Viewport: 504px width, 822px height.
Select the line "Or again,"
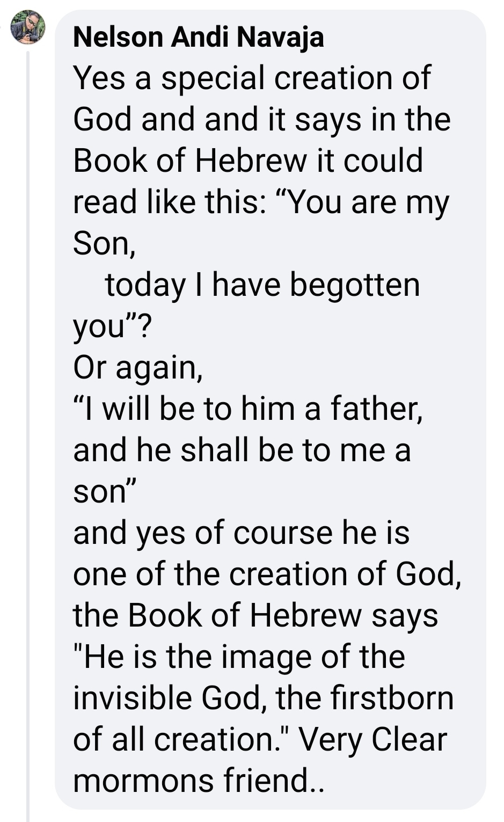(x=138, y=368)
